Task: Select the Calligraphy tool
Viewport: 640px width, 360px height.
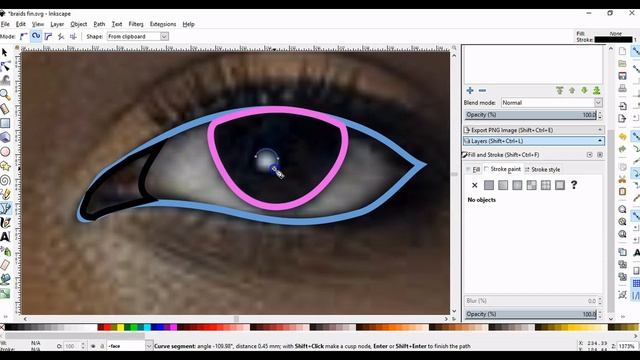Action: (5, 223)
